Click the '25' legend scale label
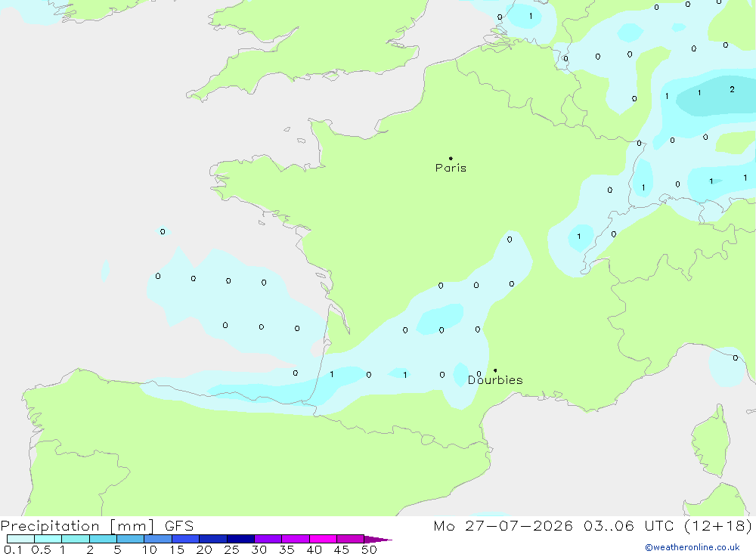 pos(232,549)
